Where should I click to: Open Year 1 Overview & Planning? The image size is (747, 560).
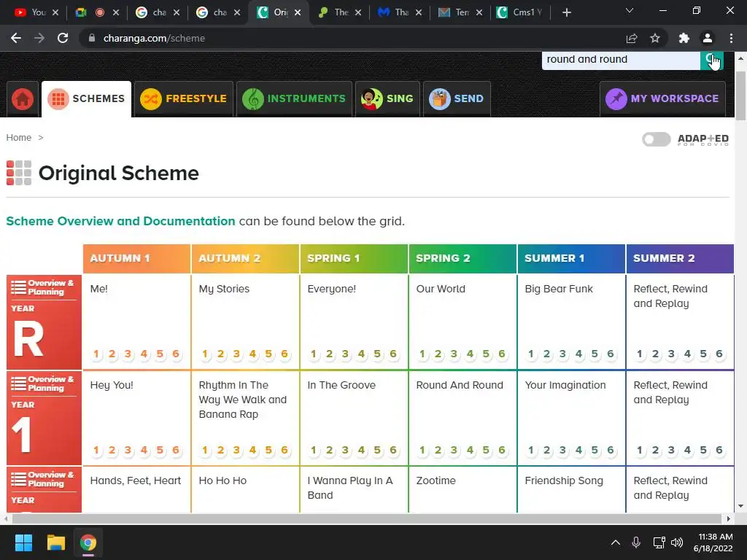[44, 384]
